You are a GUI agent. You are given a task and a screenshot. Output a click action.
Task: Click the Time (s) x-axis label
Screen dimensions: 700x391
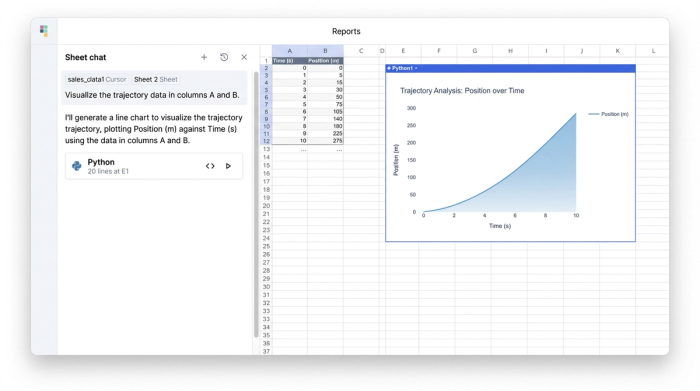(500, 226)
